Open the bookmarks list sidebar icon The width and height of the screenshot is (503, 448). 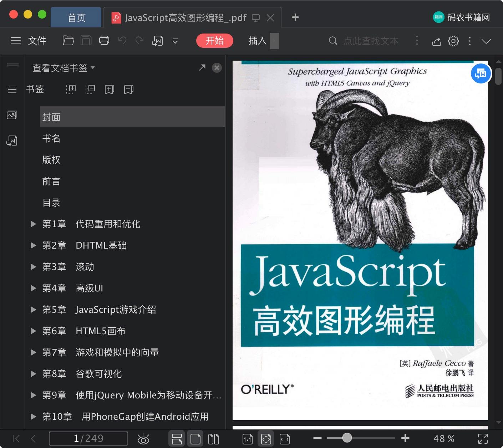12,89
